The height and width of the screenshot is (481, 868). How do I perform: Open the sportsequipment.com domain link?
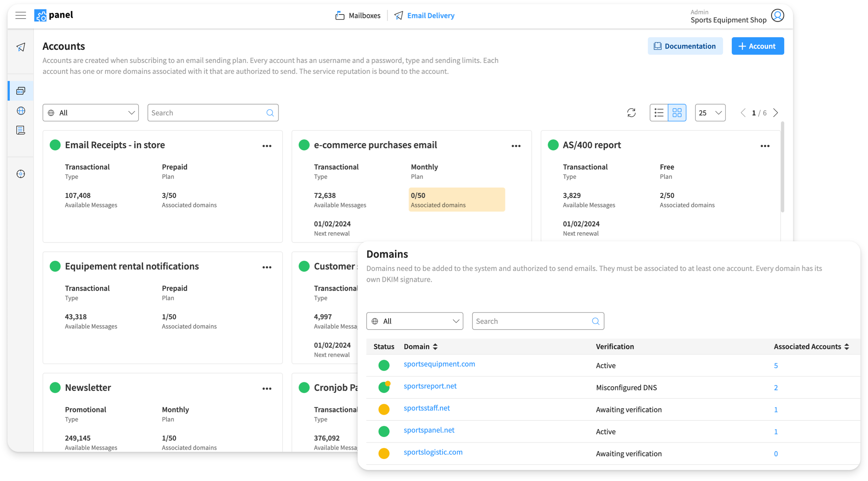coord(439,364)
